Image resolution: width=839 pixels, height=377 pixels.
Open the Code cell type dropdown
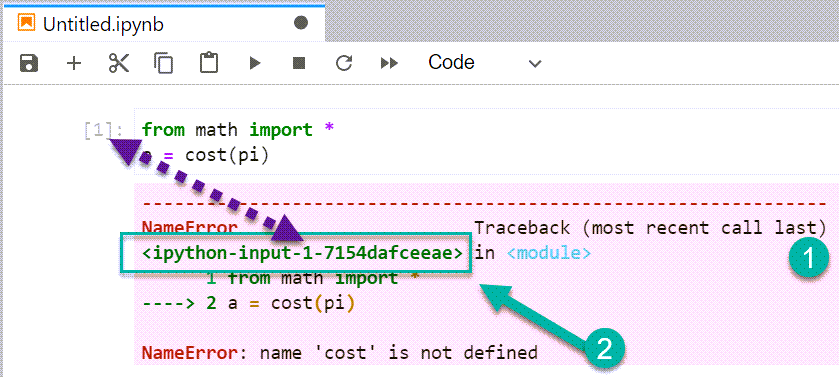[x=485, y=63]
